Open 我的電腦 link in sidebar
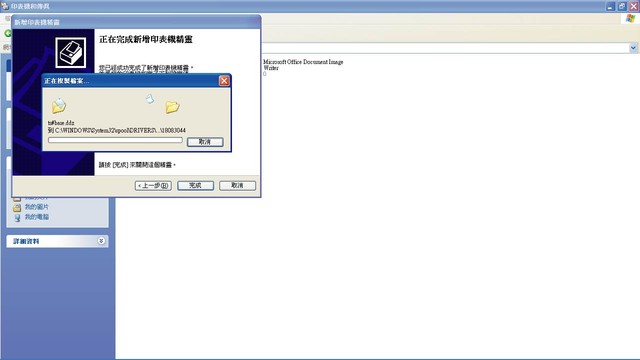 (x=37, y=217)
